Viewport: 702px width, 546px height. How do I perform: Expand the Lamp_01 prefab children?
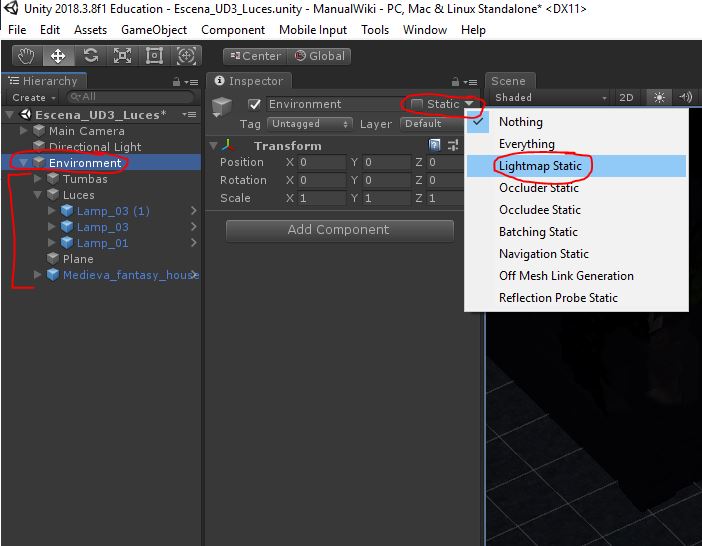51,242
